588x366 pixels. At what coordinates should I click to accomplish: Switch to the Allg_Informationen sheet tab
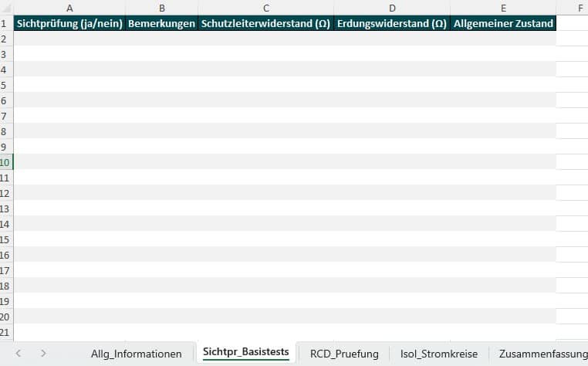tap(136, 354)
